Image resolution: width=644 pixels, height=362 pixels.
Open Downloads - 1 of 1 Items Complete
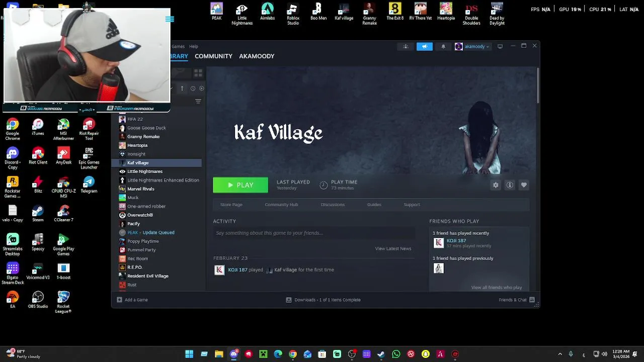coord(328,300)
